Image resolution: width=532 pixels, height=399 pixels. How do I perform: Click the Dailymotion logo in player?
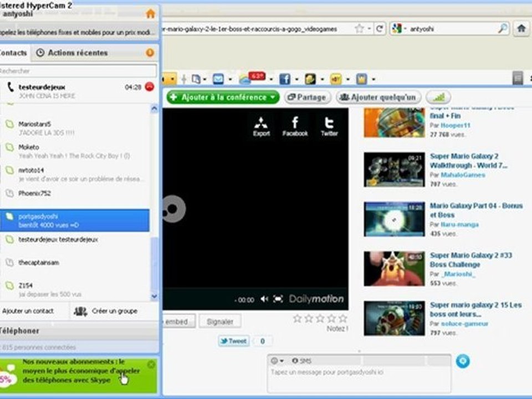coord(316,299)
